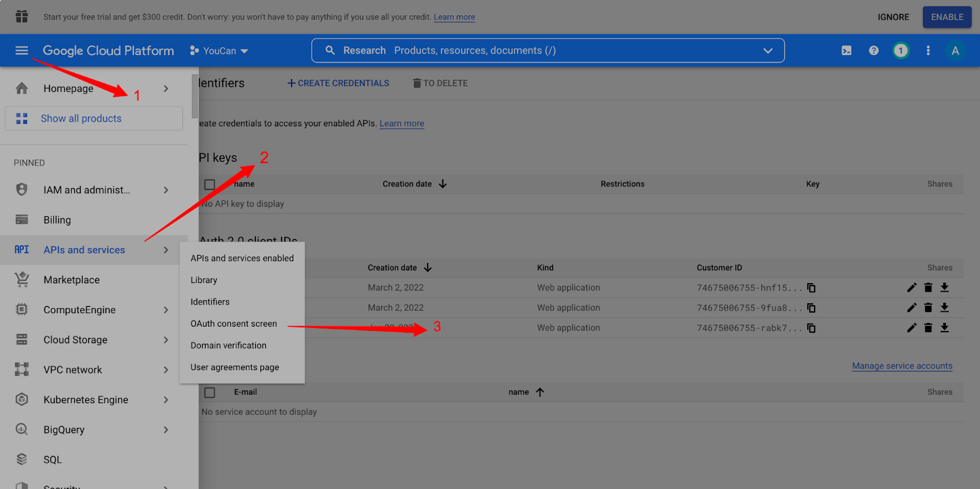
Task: Open Cloud Shell terminal icon
Action: click(846, 51)
